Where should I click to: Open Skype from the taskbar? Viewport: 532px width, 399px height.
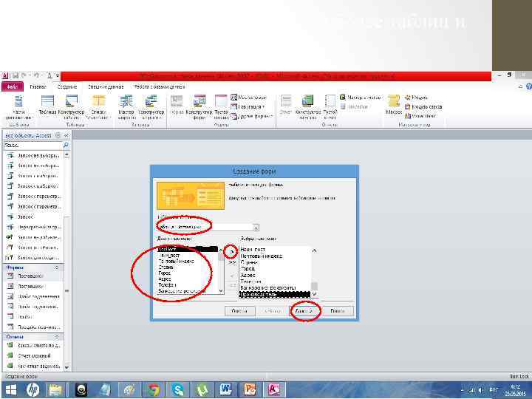pyautogui.click(x=177, y=389)
